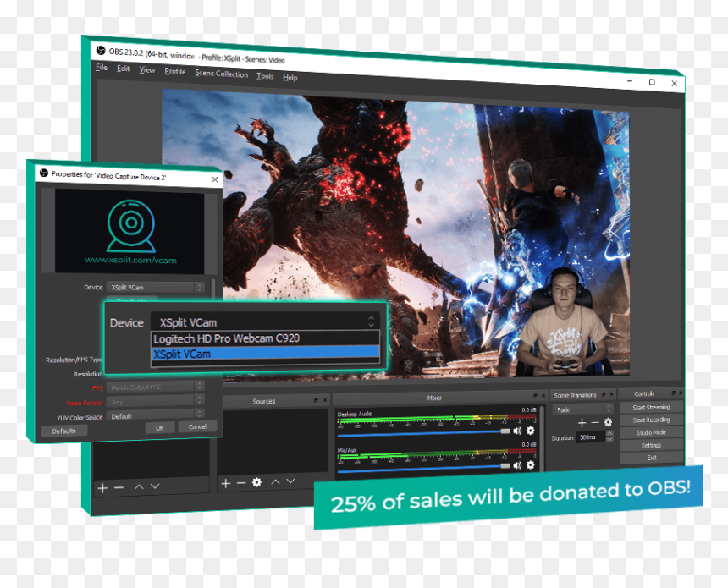Open Fade transition dropdown

click(583, 409)
